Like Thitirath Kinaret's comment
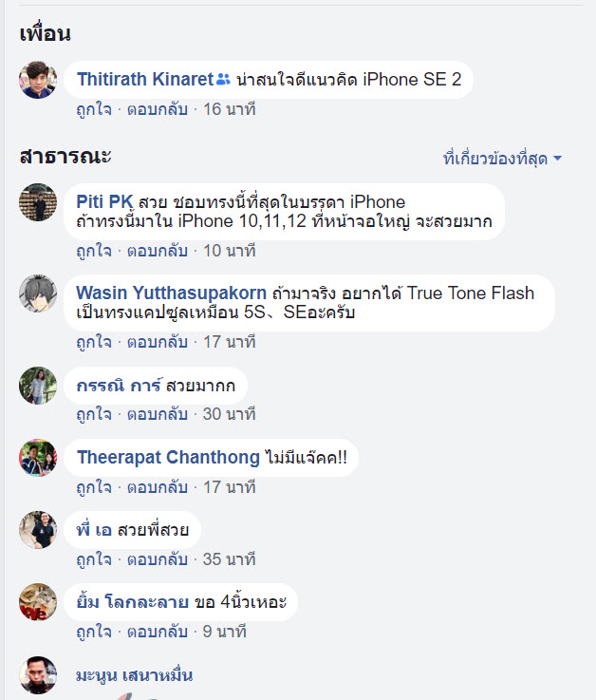 point(95,109)
